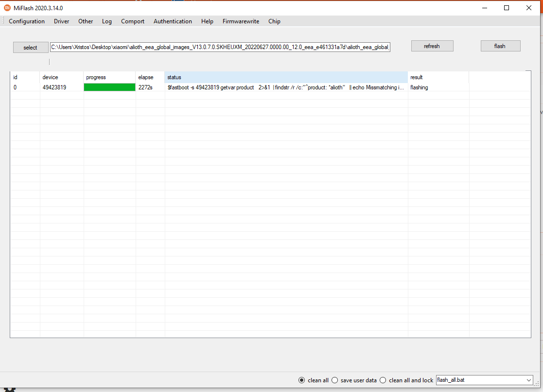Click the green progress bar for device 49423819
This screenshot has height=392, width=543.
(109, 87)
